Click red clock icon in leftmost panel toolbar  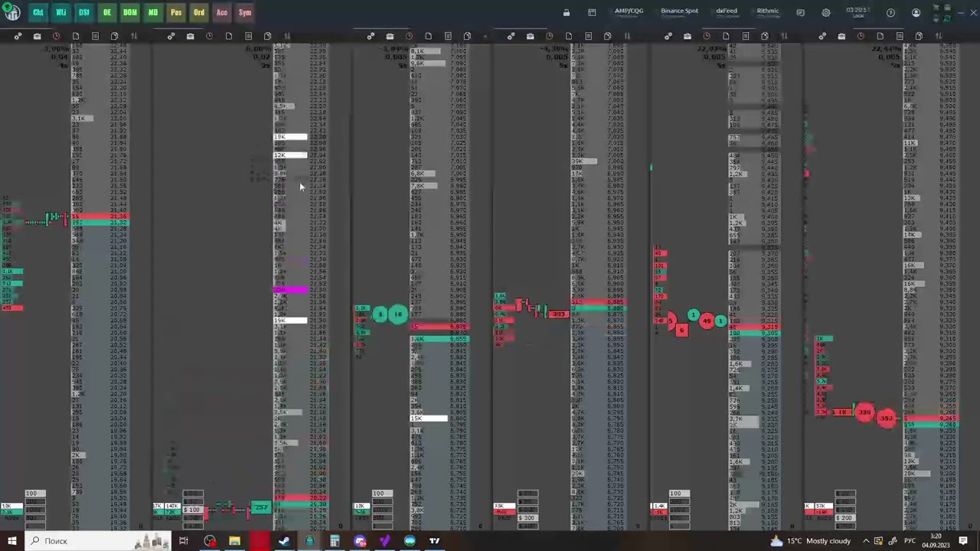pyautogui.click(x=56, y=36)
